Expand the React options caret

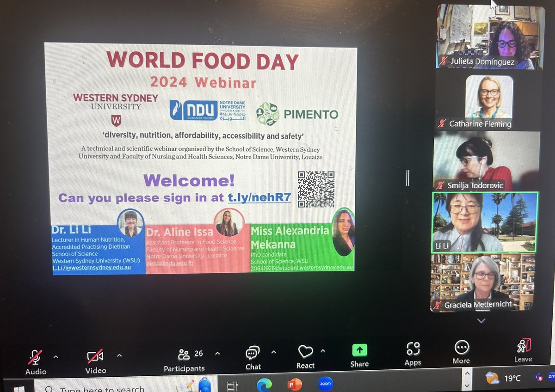click(x=322, y=350)
